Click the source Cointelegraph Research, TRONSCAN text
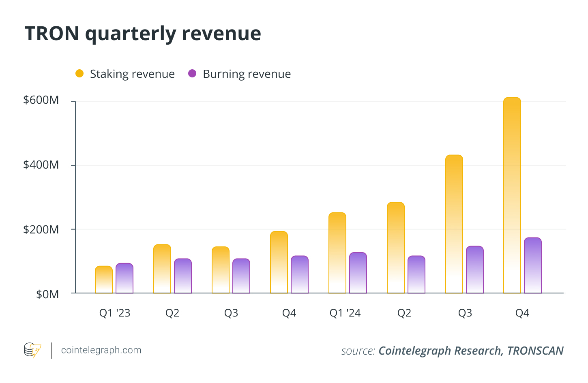 pyautogui.click(x=452, y=351)
